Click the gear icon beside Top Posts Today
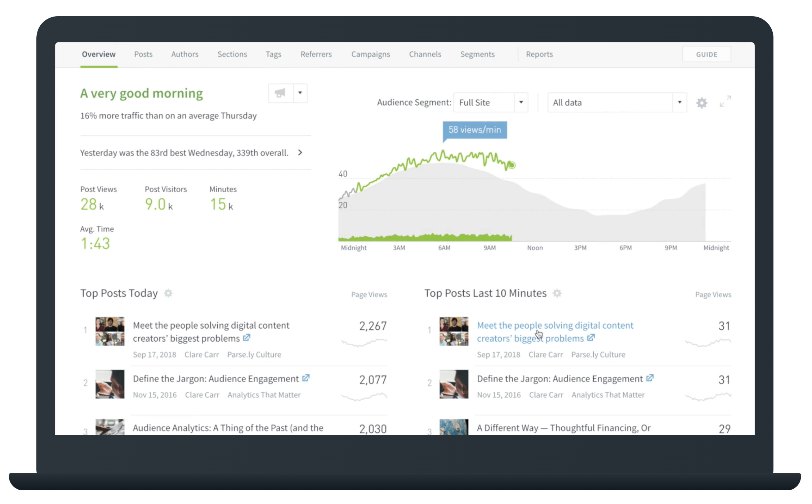The width and height of the screenshot is (812, 504). (x=168, y=293)
